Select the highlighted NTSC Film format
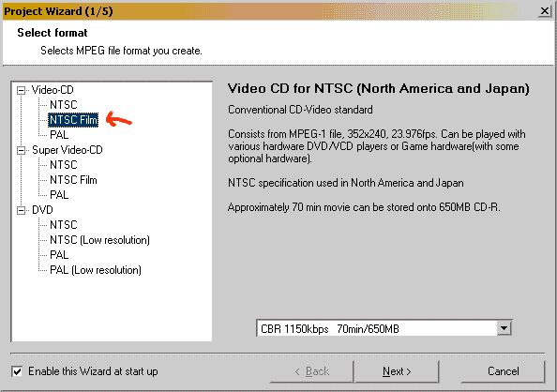This screenshot has height=392, width=557. point(73,120)
